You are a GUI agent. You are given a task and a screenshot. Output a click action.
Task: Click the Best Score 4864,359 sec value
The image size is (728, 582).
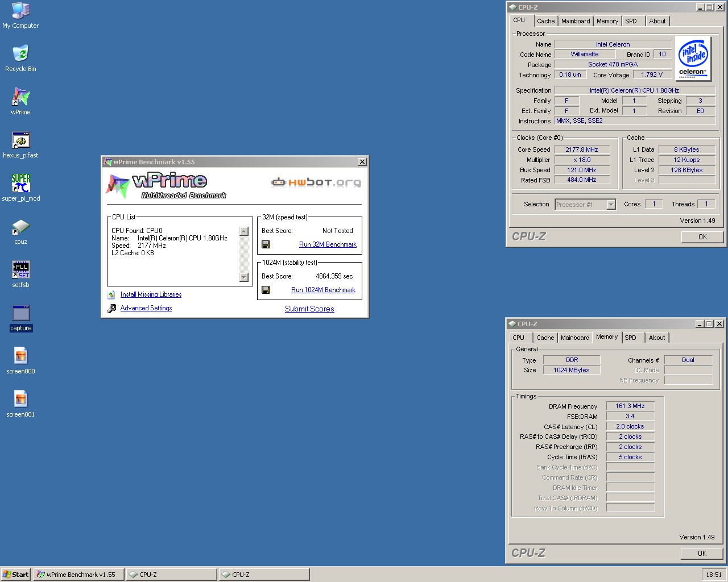[x=334, y=276]
